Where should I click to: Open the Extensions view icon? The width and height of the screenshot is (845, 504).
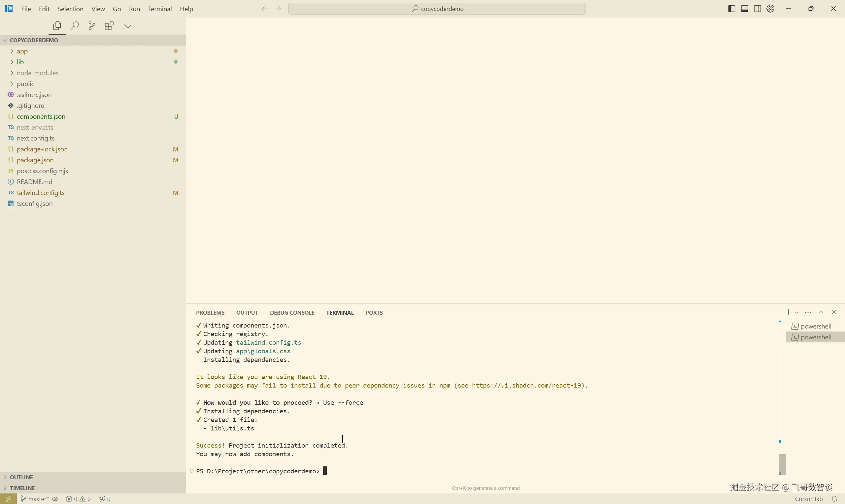pos(109,26)
